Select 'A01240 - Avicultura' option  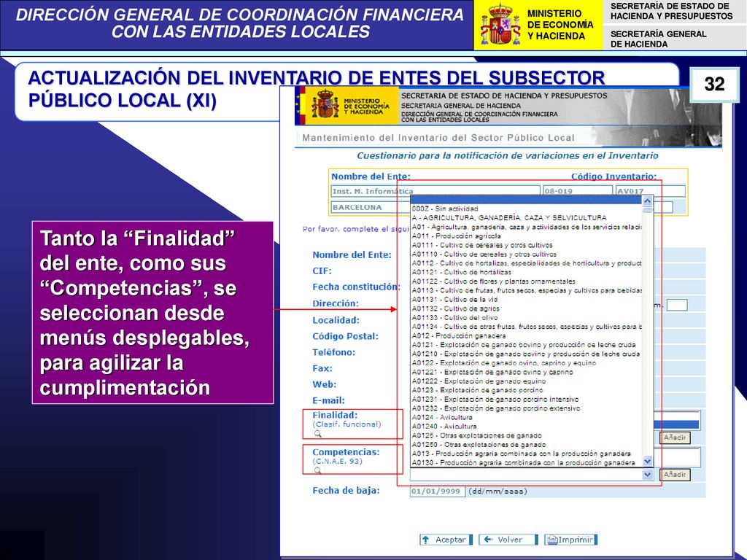[527, 426]
